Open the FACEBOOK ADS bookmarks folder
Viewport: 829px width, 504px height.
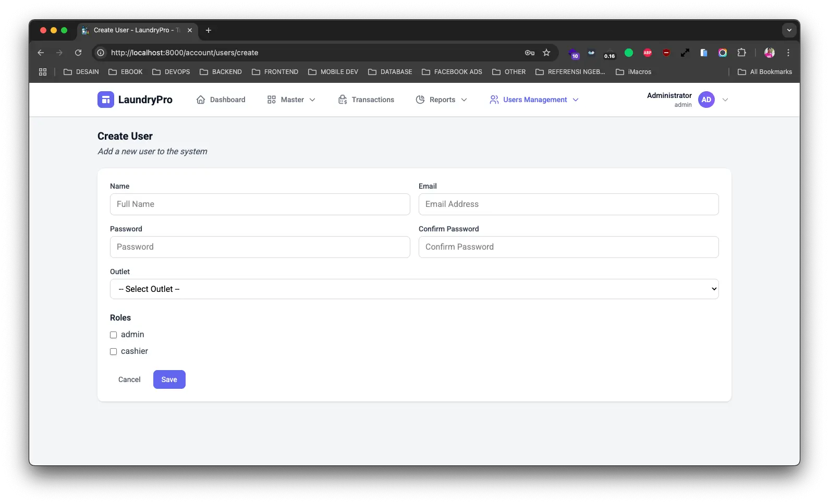(x=452, y=72)
